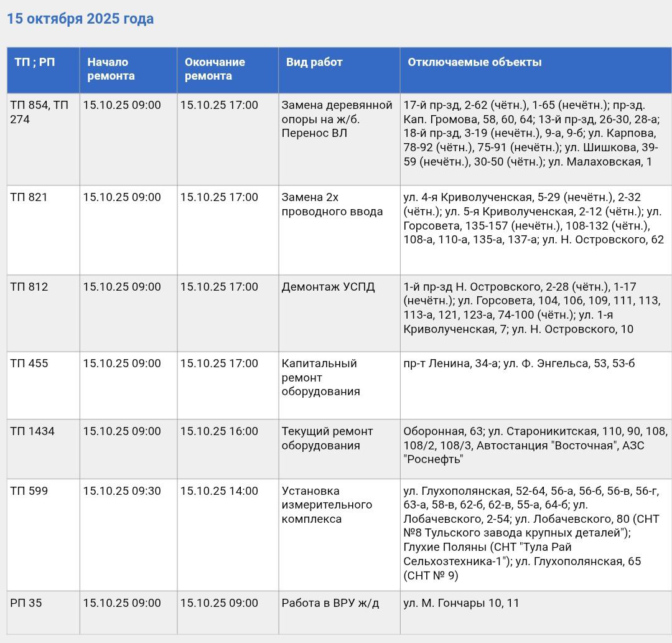Click the "ТП 455" cell
Viewport: 672px width, 643px height.
[29, 364]
